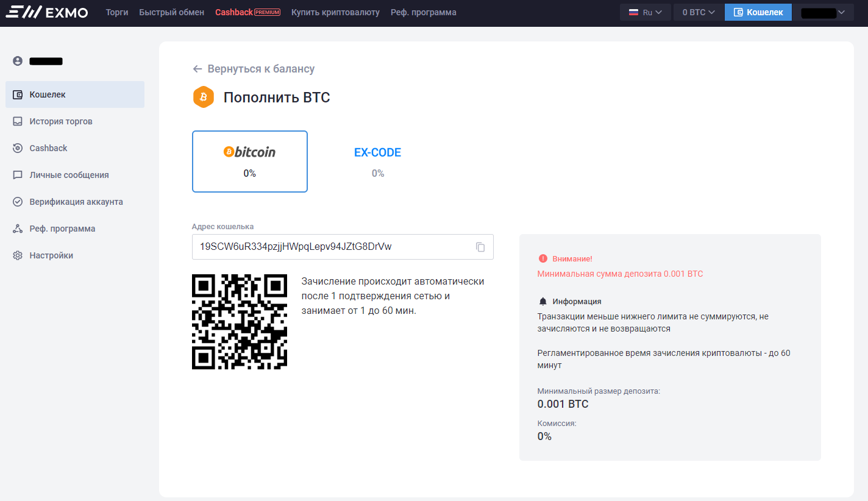
Task: Click the message icon beside Личные сообщения
Action: coord(18,175)
